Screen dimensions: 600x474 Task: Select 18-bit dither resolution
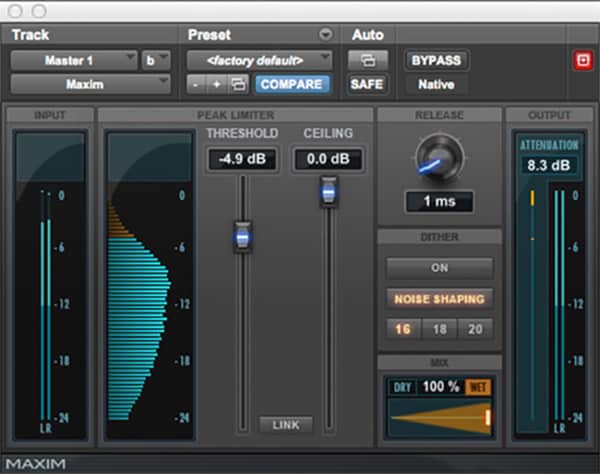point(439,329)
